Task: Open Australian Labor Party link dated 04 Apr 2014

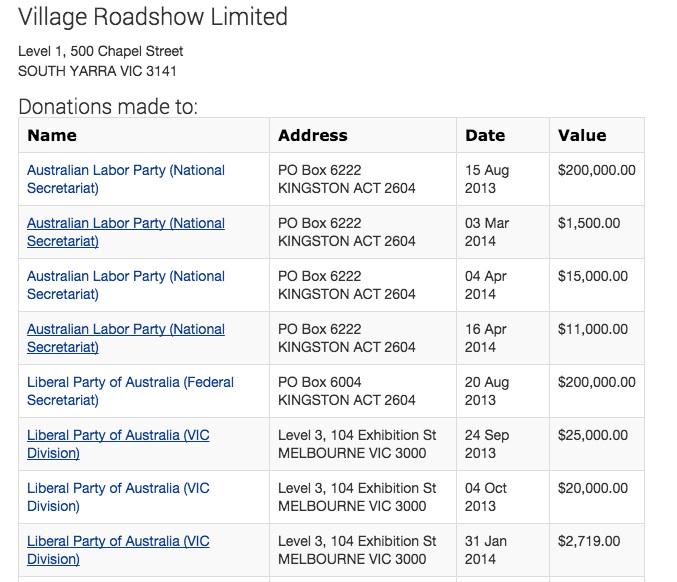Action: [126, 285]
